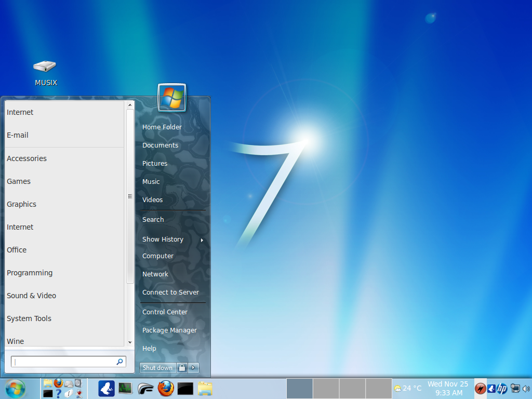
Task: Click the Shut down button
Action: tap(158, 368)
